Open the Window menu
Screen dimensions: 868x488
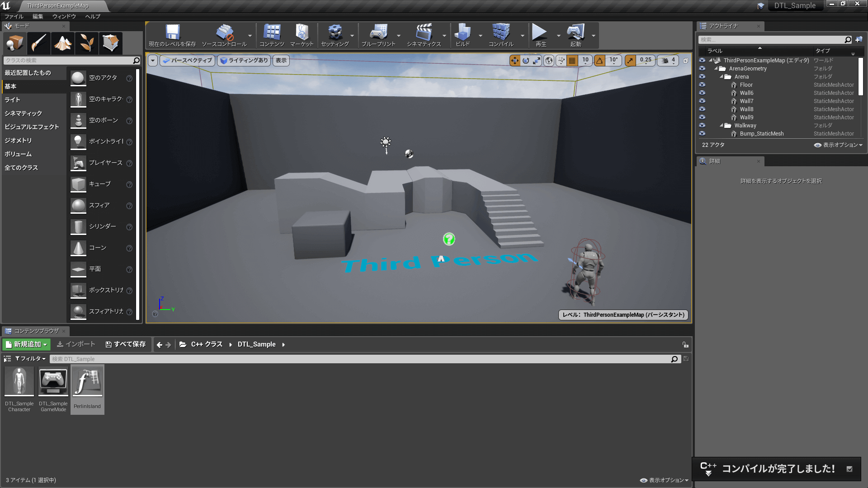(64, 16)
